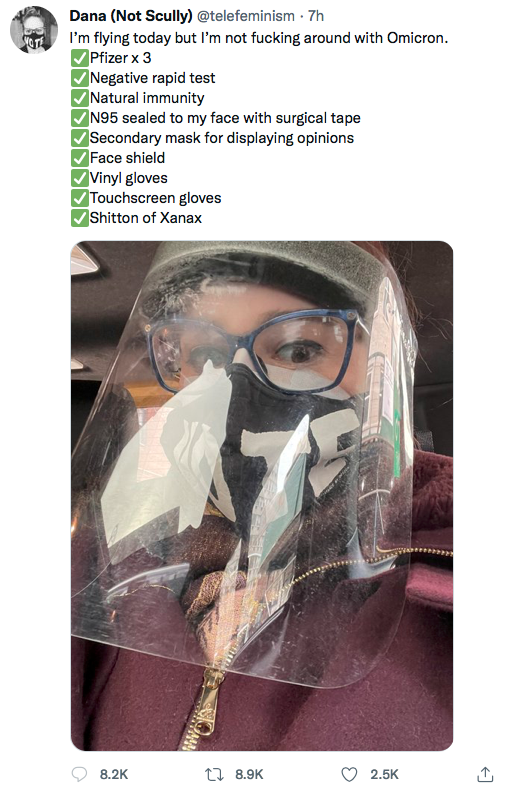Open the 7h timestamp permalink

[316, 16]
